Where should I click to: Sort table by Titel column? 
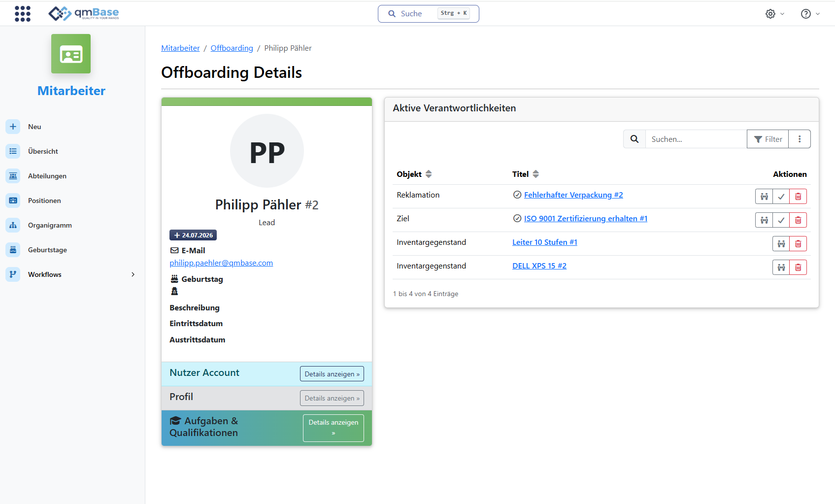click(x=526, y=174)
